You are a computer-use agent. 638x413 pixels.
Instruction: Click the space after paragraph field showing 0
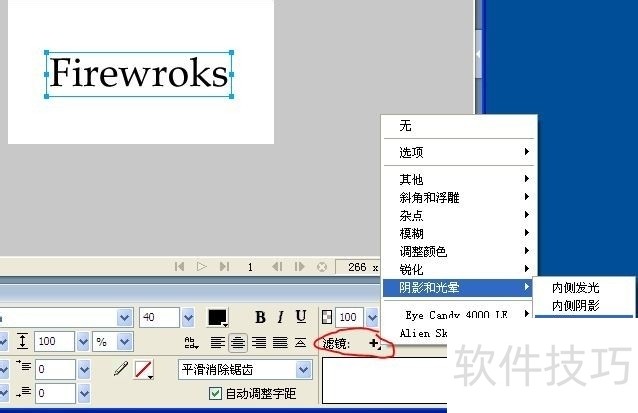(x=55, y=393)
